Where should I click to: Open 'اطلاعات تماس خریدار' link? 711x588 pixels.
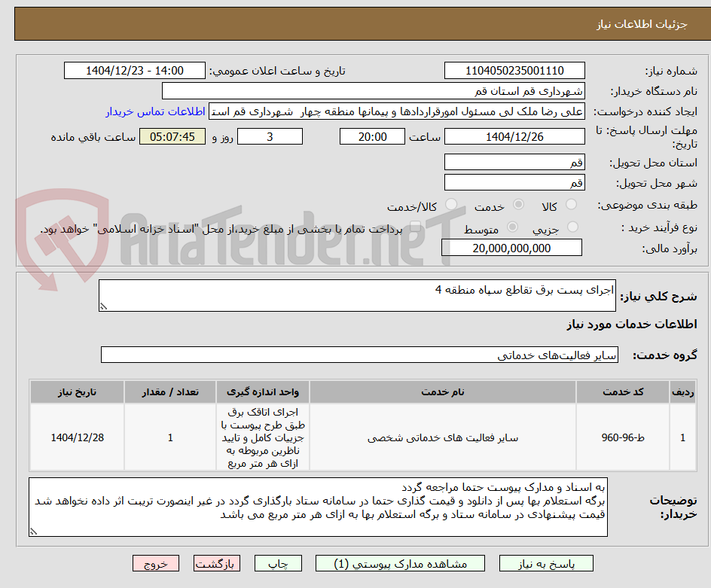click(x=155, y=111)
